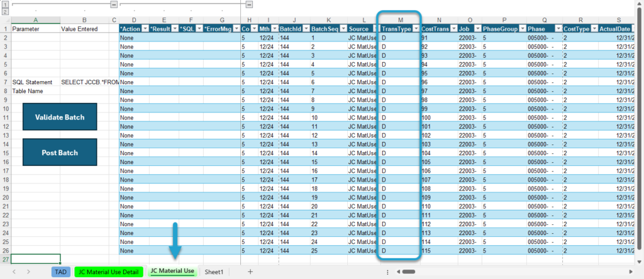Click the 'Parameter' cell
The image size is (644, 279).
pos(35,29)
